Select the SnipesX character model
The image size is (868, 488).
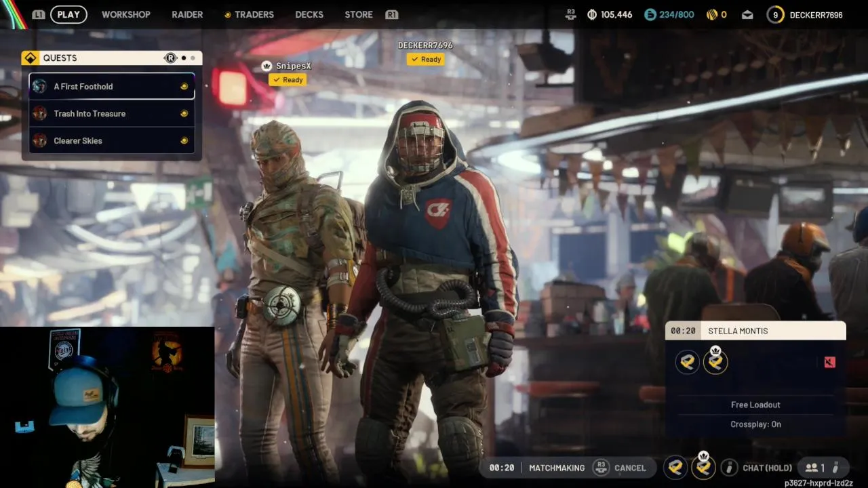(x=292, y=298)
